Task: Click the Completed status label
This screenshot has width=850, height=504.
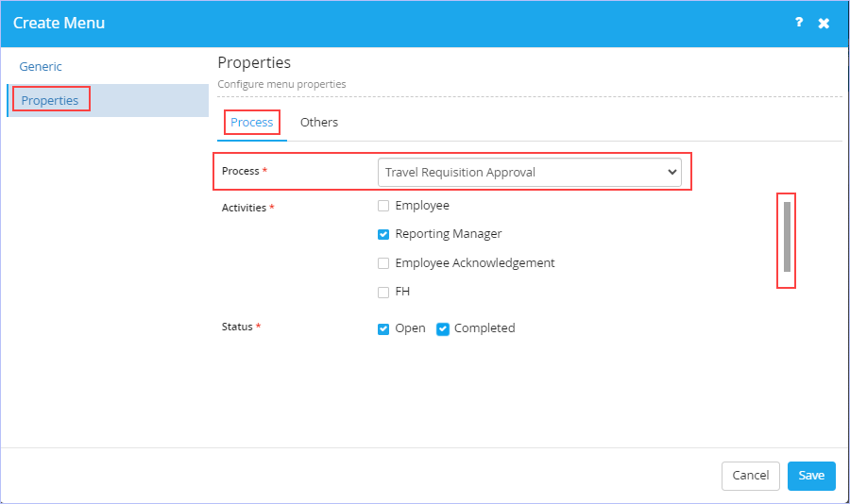Action: click(484, 328)
